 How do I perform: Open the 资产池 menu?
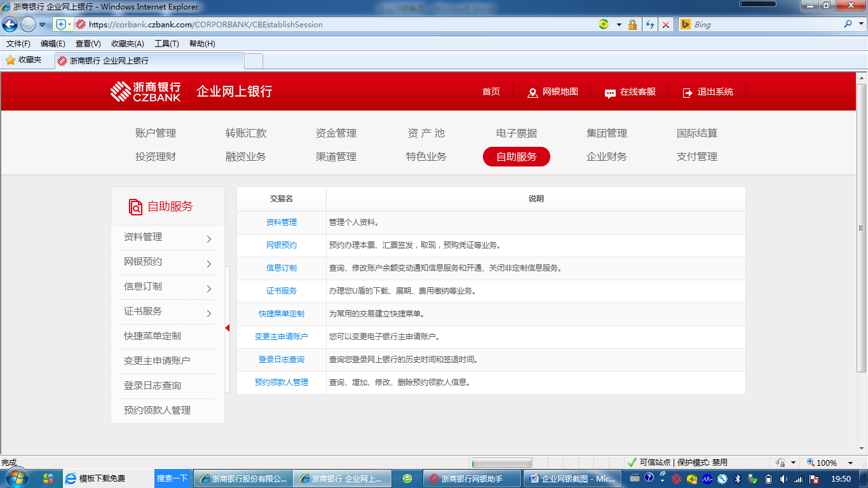click(426, 133)
